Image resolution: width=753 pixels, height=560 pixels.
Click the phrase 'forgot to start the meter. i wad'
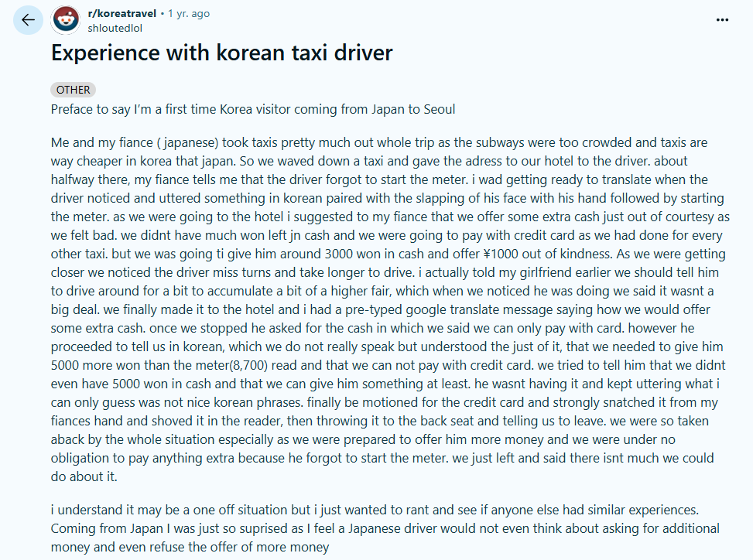click(x=414, y=179)
